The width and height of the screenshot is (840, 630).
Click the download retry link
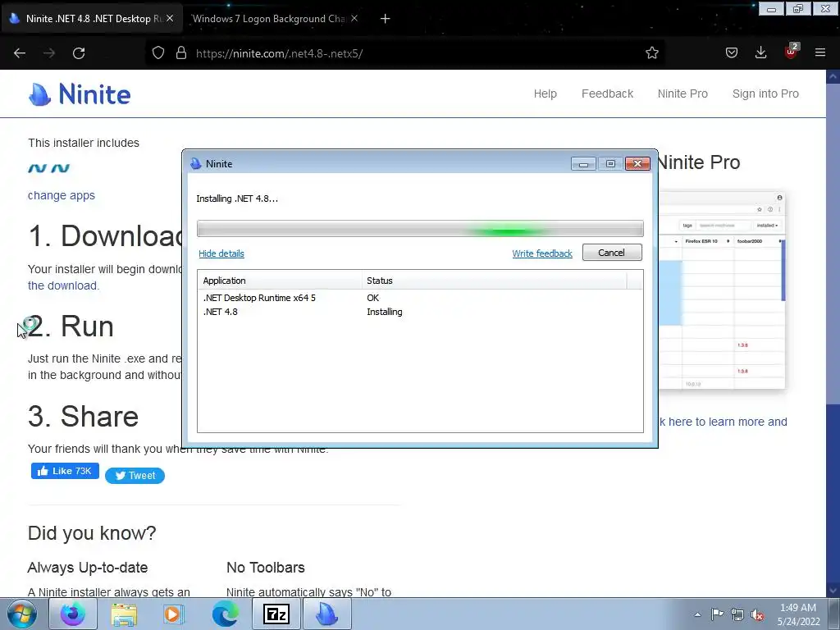tap(63, 285)
